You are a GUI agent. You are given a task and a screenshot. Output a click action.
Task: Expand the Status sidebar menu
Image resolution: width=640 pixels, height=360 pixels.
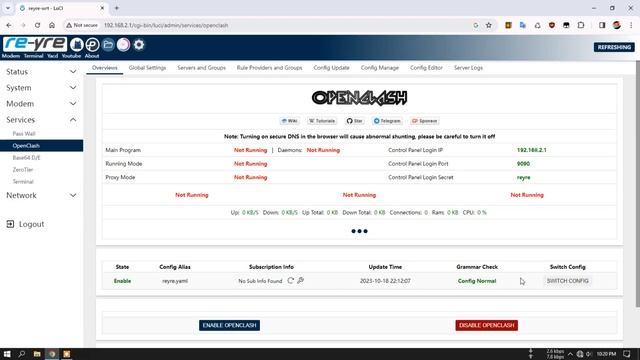41,72
